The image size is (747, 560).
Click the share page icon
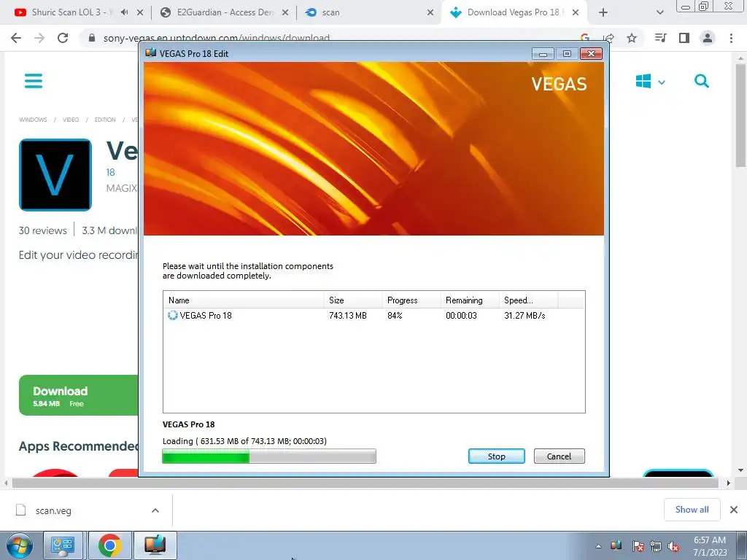[608, 38]
